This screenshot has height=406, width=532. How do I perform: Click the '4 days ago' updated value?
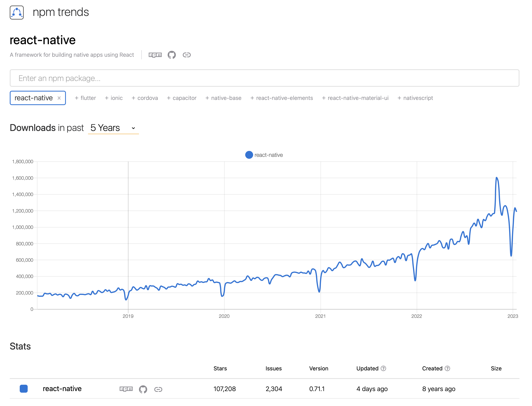372,389
